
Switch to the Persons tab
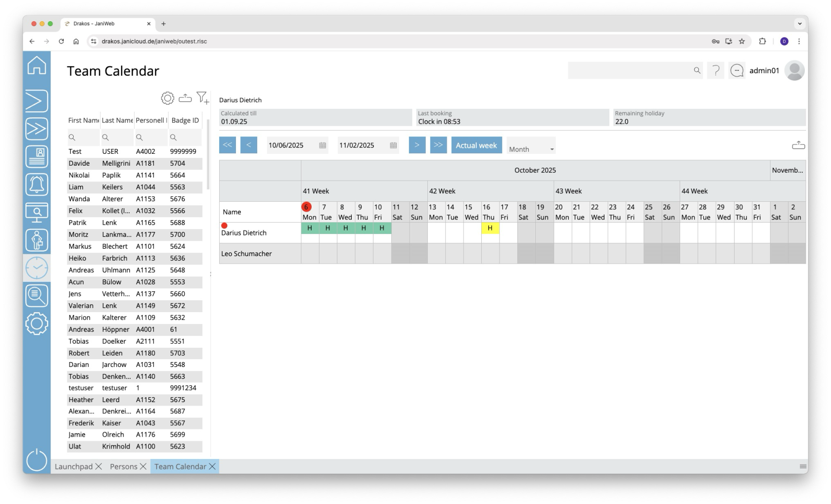coord(124,466)
